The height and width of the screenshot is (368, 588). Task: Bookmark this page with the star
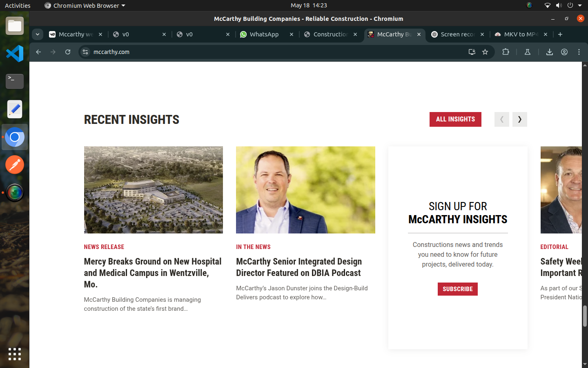click(x=485, y=52)
